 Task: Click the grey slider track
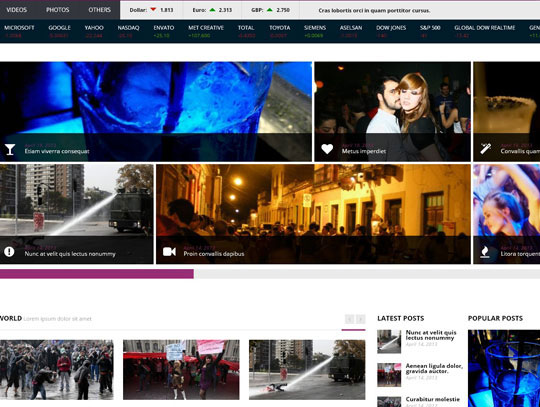coord(367,274)
